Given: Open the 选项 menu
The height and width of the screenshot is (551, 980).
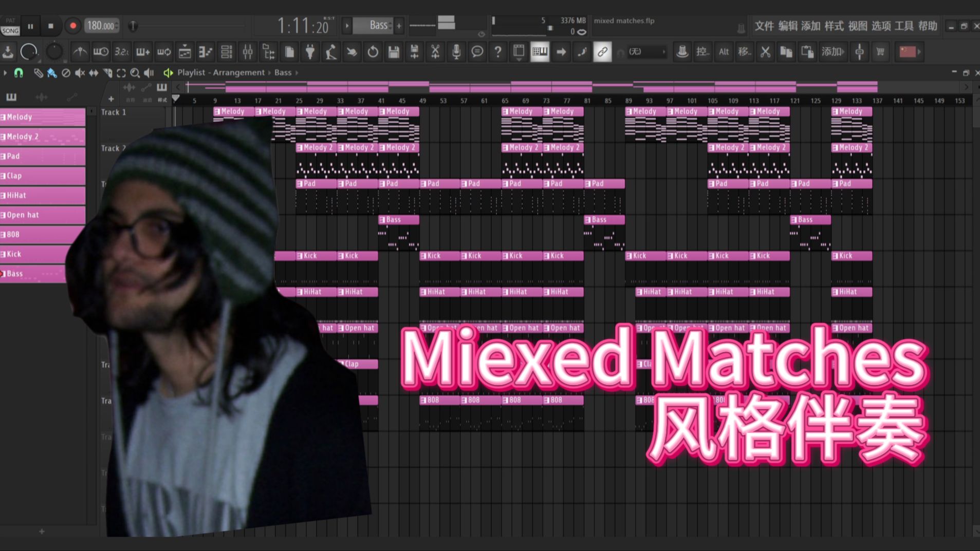Looking at the screenshot, I should pos(881,26).
